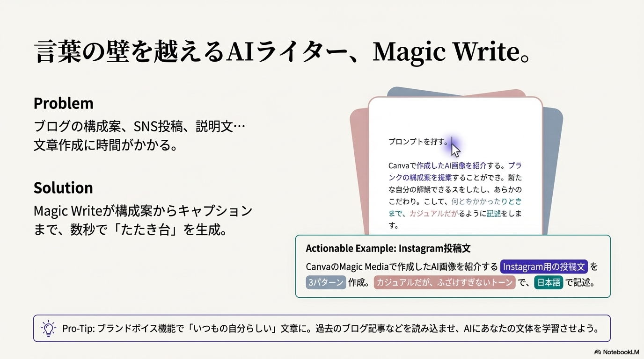
Task: Click the Pro-Tip ブランドボイス banner text
Action: [x=330, y=328]
